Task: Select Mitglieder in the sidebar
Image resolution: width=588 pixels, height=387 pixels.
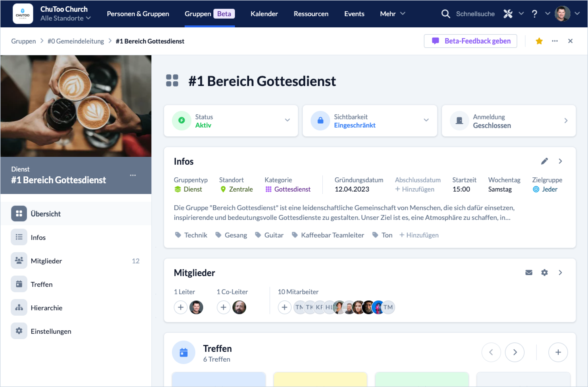Action: point(46,261)
